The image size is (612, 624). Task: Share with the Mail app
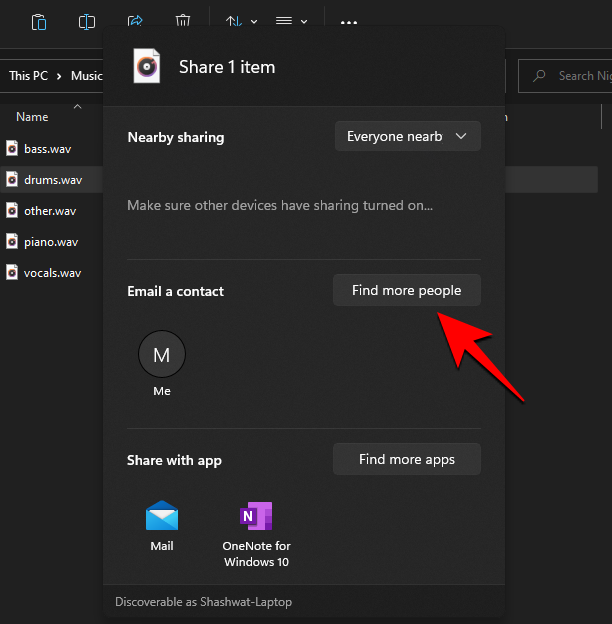pos(162,525)
